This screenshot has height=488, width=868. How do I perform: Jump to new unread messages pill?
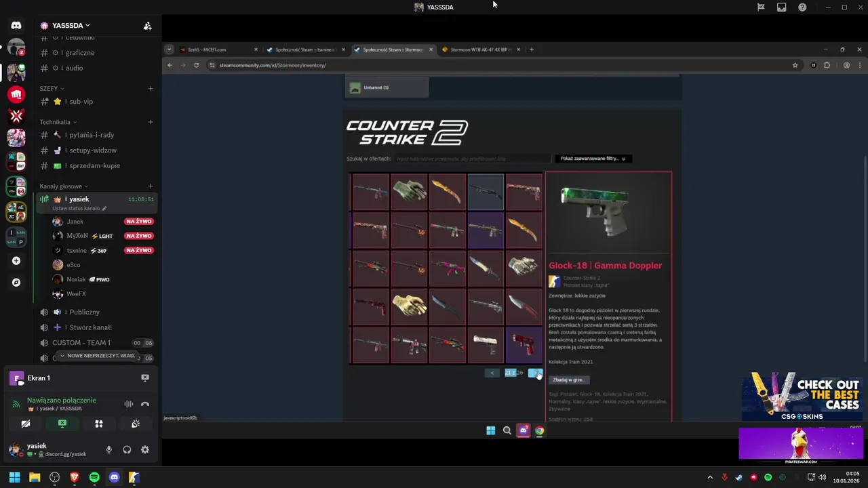(96, 356)
